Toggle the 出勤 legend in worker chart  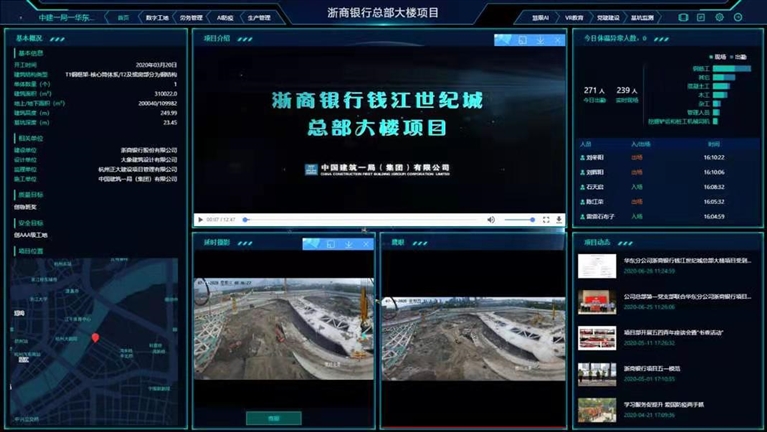pyautogui.click(x=738, y=57)
